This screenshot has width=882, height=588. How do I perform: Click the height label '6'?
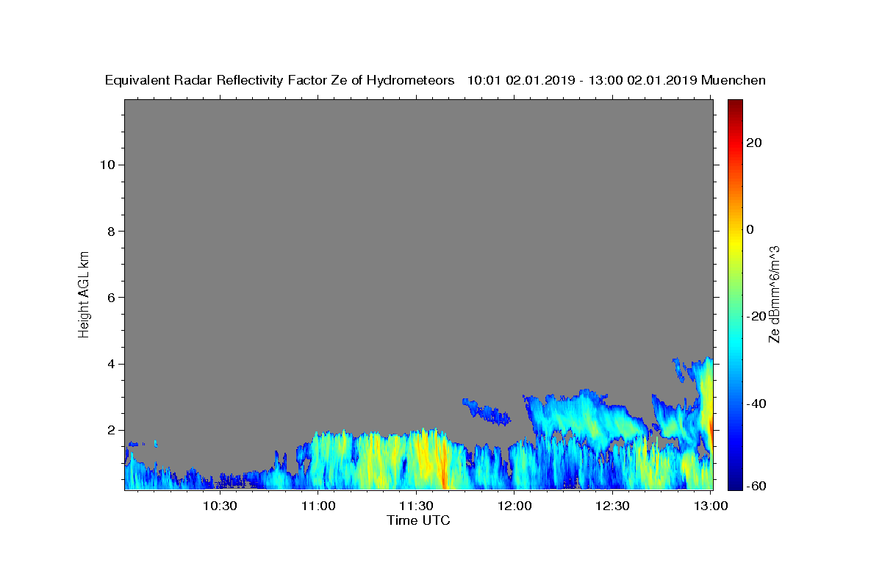(111, 298)
